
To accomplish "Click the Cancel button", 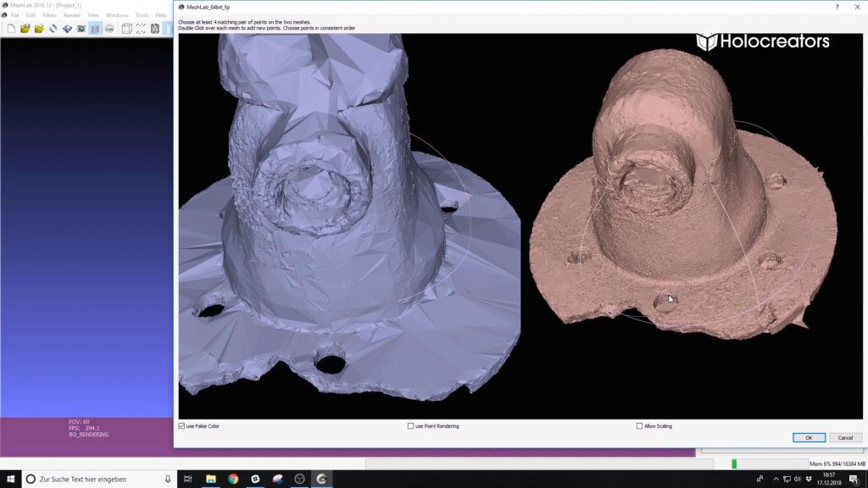I will tap(845, 438).
